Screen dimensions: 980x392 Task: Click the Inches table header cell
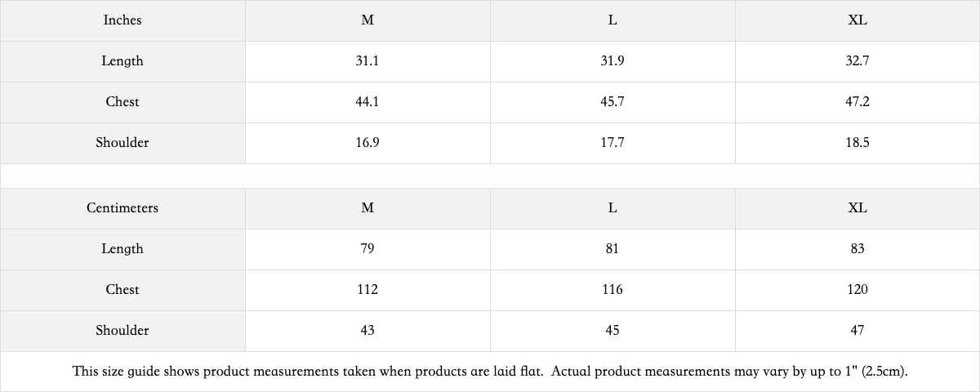(x=122, y=20)
